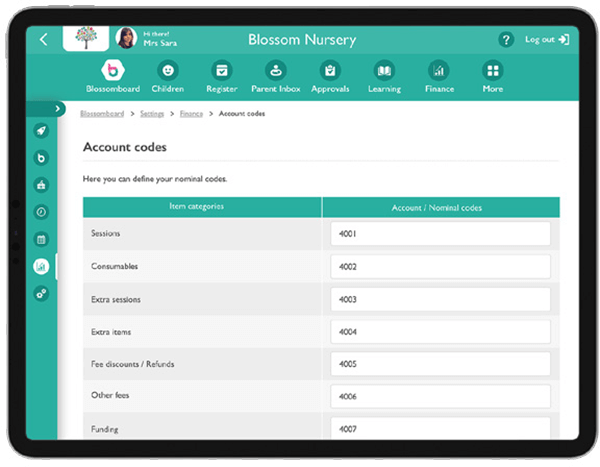
Task: Open the Children section icon
Action: [x=168, y=71]
